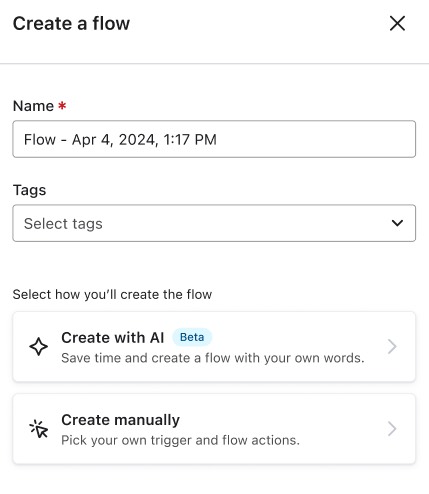Click the Name field label
The image size is (429, 494).
pyautogui.click(x=33, y=106)
